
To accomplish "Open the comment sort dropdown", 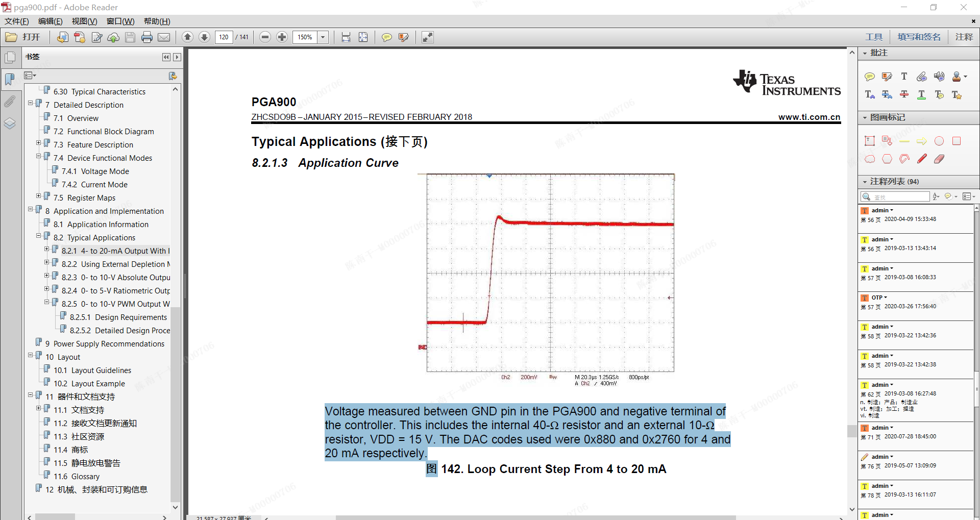I will coord(936,196).
